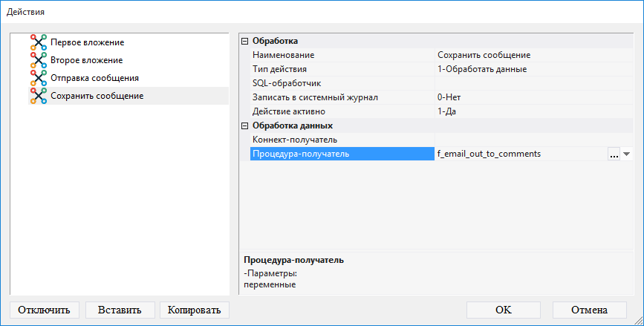
Task: Click the icon beside Отправка сообщения
Action: coord(39,78)
